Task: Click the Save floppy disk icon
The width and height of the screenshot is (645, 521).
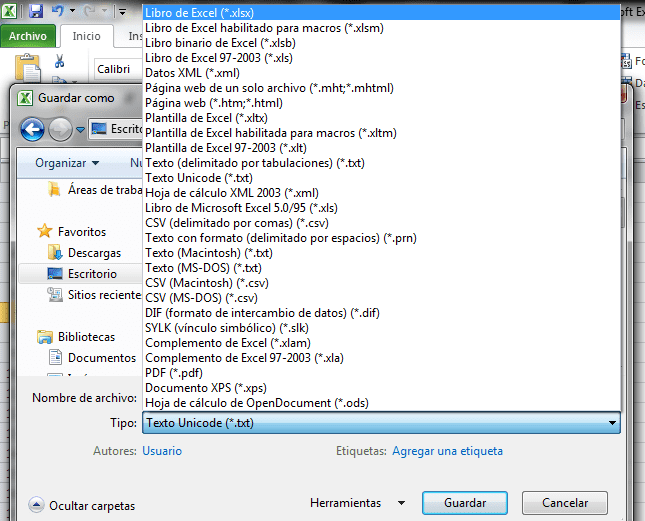Action: click(x=36, y=11)
